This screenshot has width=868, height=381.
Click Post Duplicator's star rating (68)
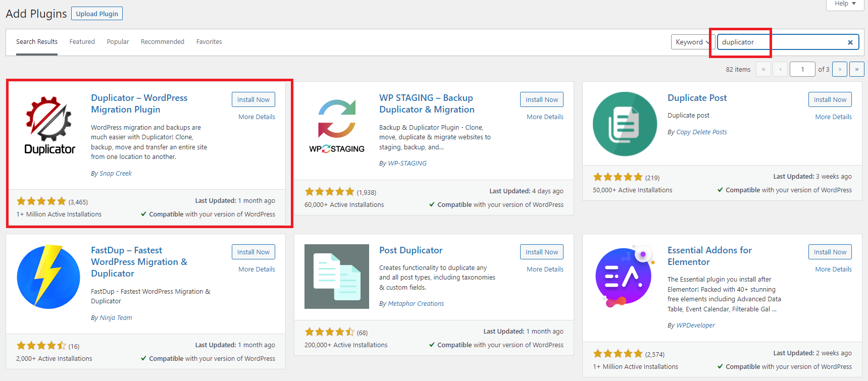coord(330,332)
